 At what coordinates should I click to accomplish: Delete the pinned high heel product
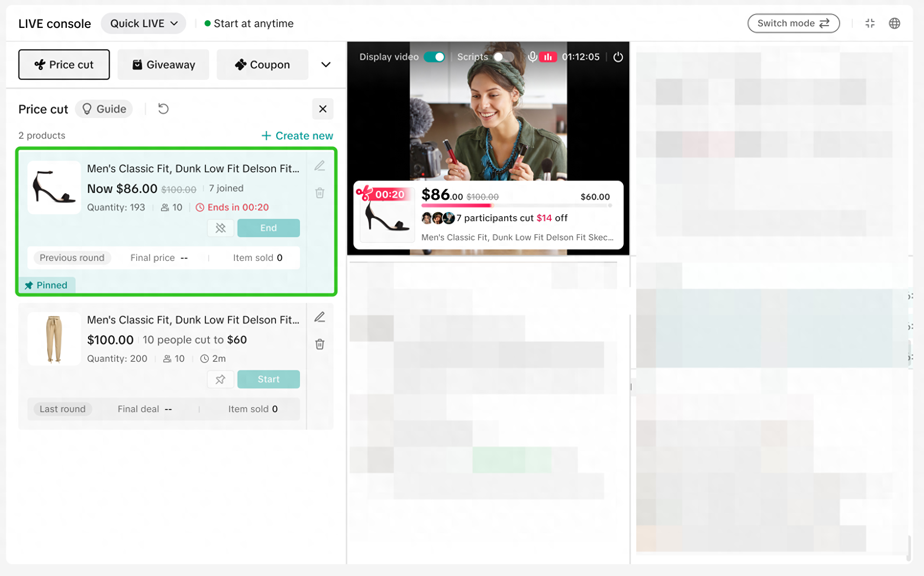click(319, 193)
